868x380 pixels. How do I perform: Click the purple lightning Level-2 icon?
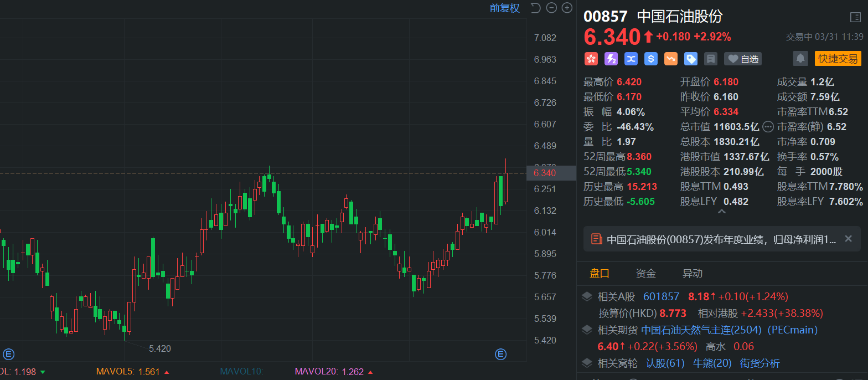tap(611, 59)
